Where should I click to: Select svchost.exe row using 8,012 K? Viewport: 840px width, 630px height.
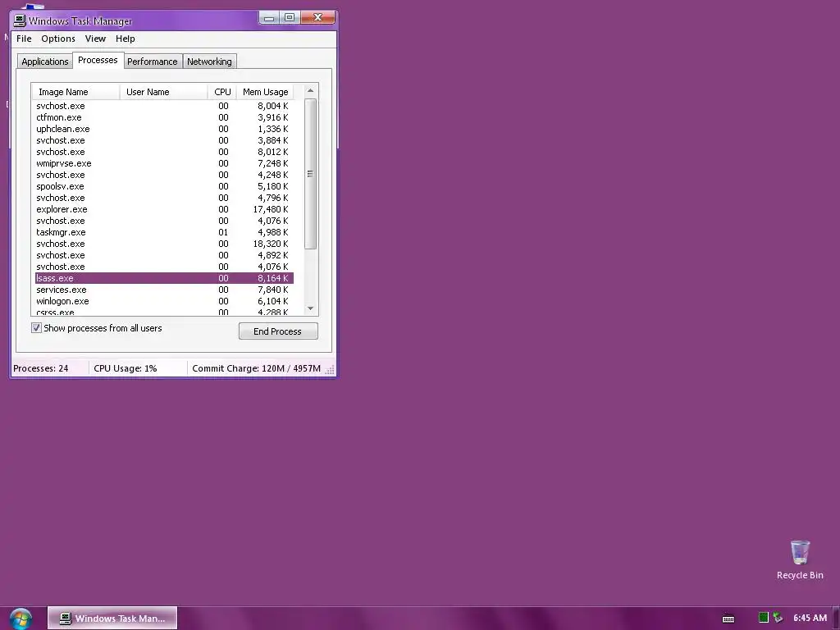pyautogui.click(x=164, y=152)
